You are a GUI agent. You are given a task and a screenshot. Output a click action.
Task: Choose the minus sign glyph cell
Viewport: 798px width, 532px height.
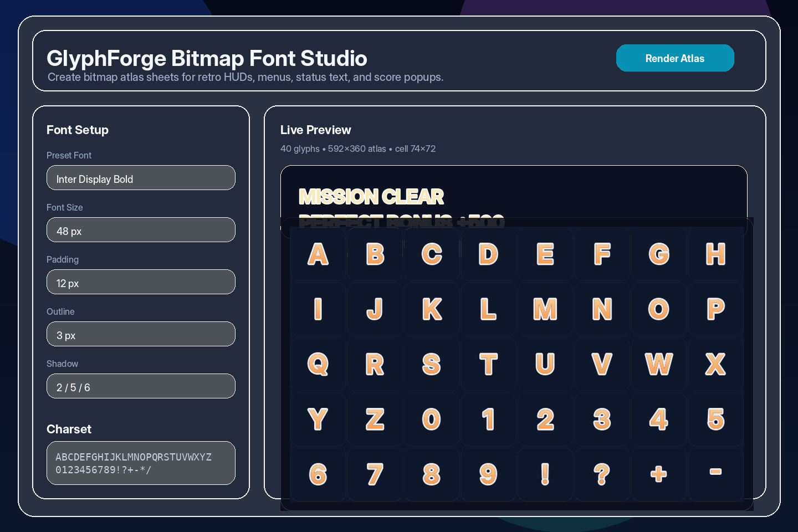pyautogui.click(x=716, y=474)
